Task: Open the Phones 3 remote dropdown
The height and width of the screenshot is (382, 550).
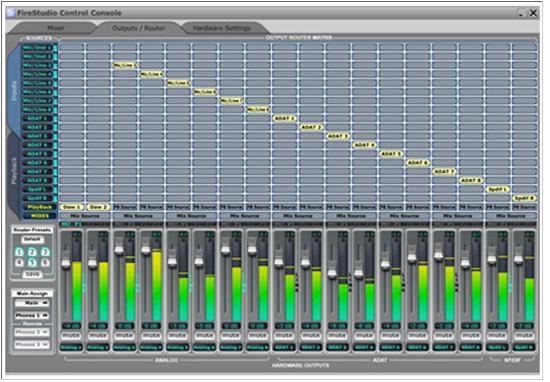Action: click(x=32, y=345)
